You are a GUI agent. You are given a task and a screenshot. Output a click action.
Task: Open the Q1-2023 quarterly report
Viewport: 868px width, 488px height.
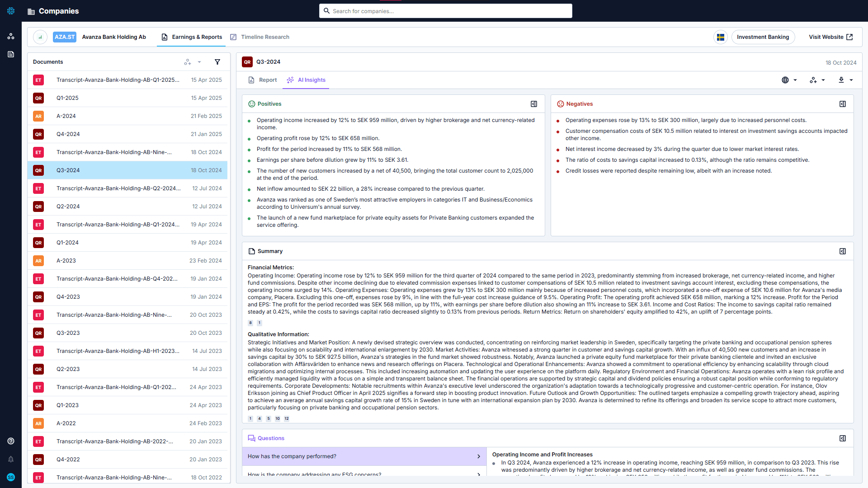(127, 405)
